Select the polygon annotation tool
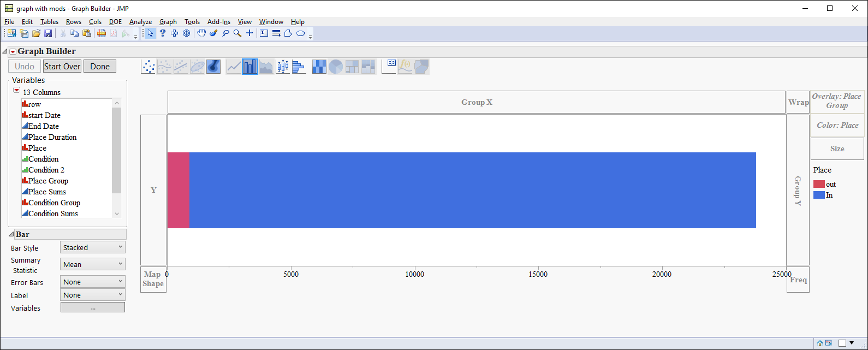The image size is (868, 350). (x=288, y=33)
